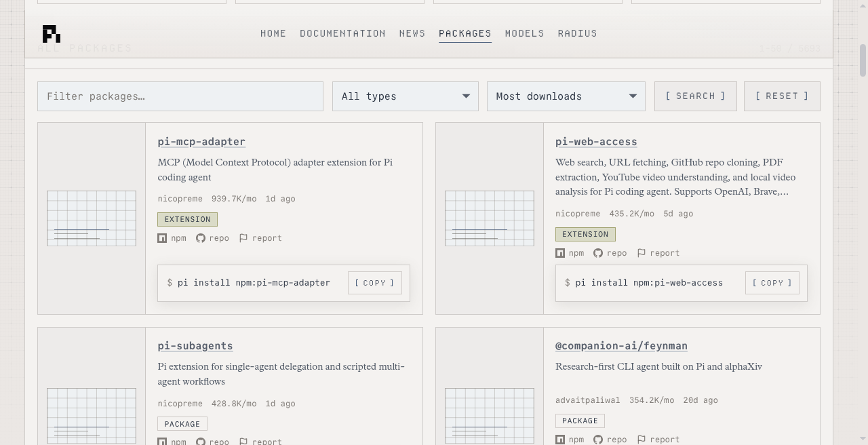Click the Extension tag on pi-web-access
Screen dimensions: 868x445
(x=585, y=234)
